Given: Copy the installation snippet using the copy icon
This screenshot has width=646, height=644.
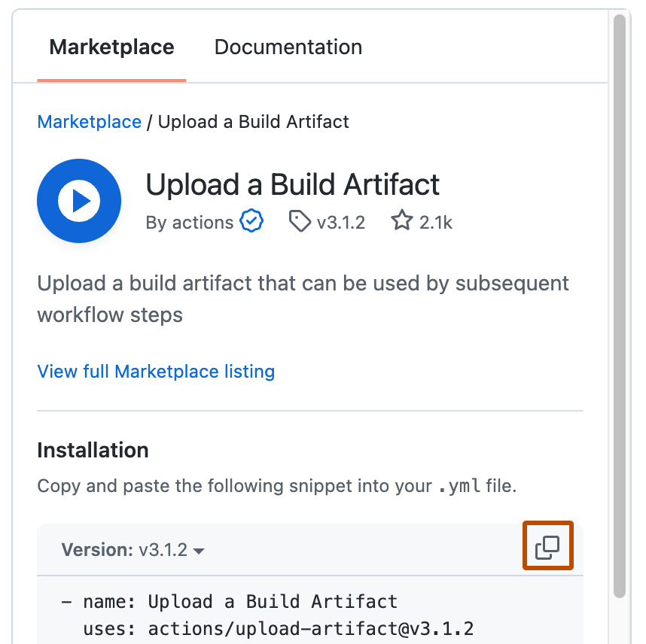Looking at the screenshot, I should coord(547,546).
